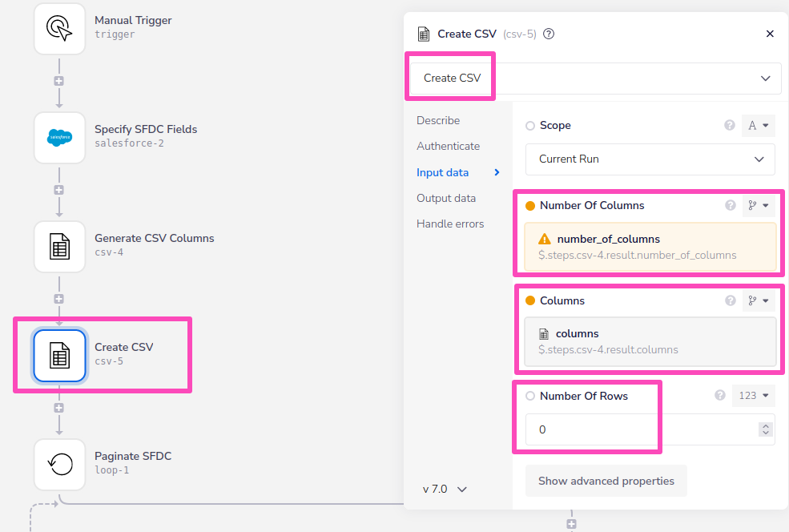
Task: Open the Generate CSV Columns node
Action: point(59,247)
